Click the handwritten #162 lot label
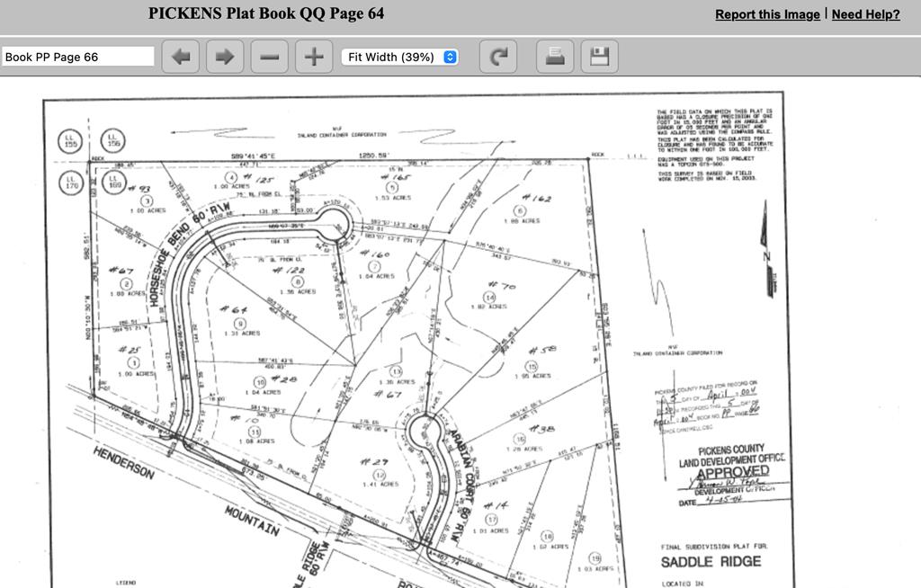This screenshot has height=588, width=921. click(x=536, y=198)
